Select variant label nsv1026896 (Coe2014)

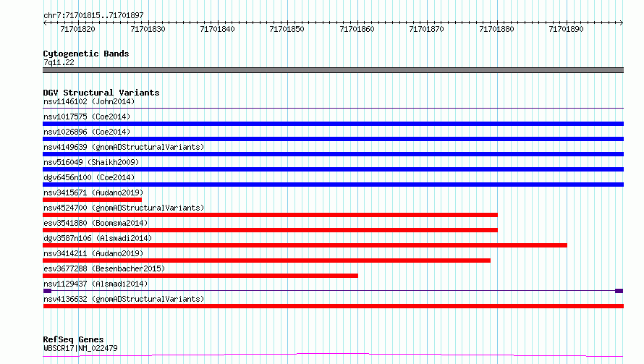[x=87, y=132]
